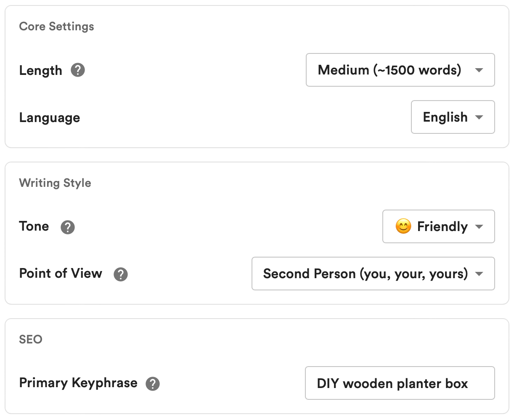Open the Friendly tone dropdown
Image resolution: width=514 pixels, height=420 pixels.
(438, 226)
